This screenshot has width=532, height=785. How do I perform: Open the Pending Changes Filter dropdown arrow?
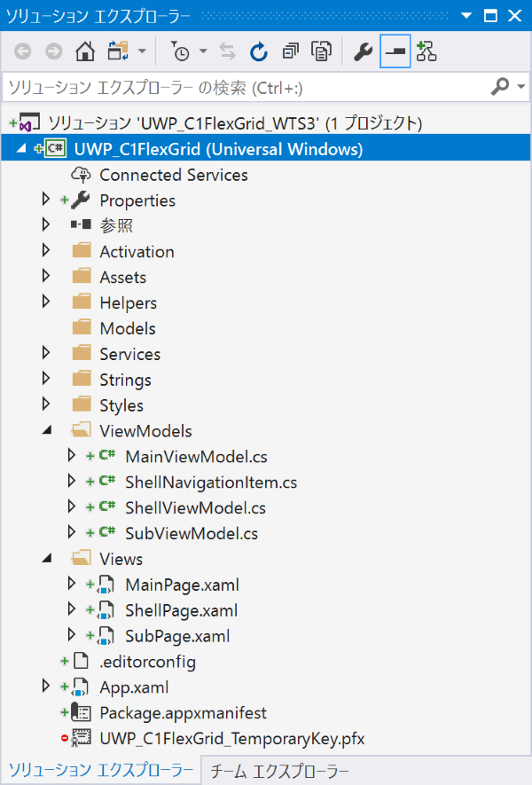pos(203,51)
